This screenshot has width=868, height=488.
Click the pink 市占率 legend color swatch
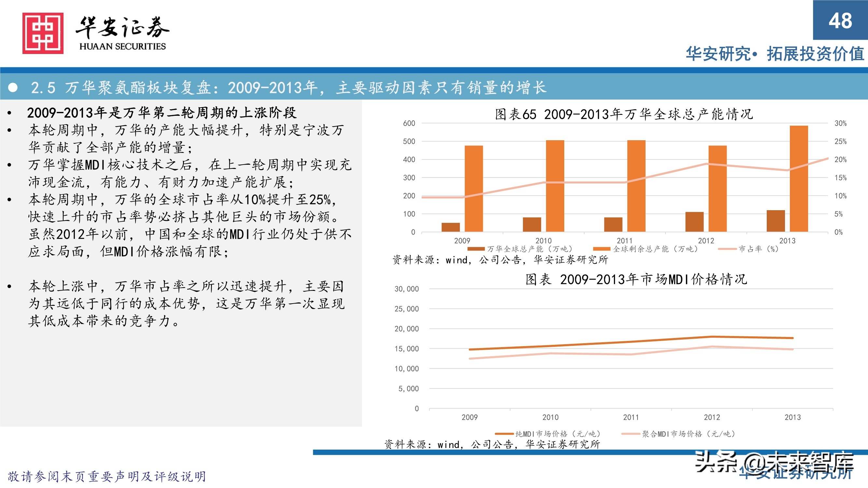727,249
